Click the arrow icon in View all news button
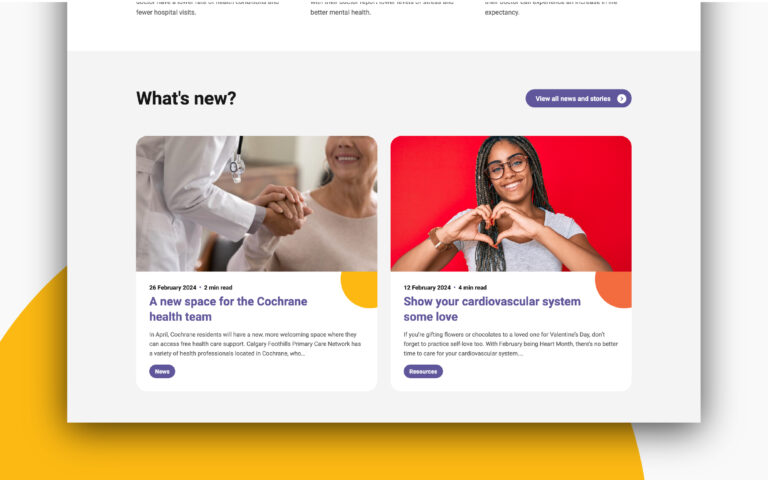The width and height of the screenshot is (768, 480). pyautogui.click(x=621, y=99)
